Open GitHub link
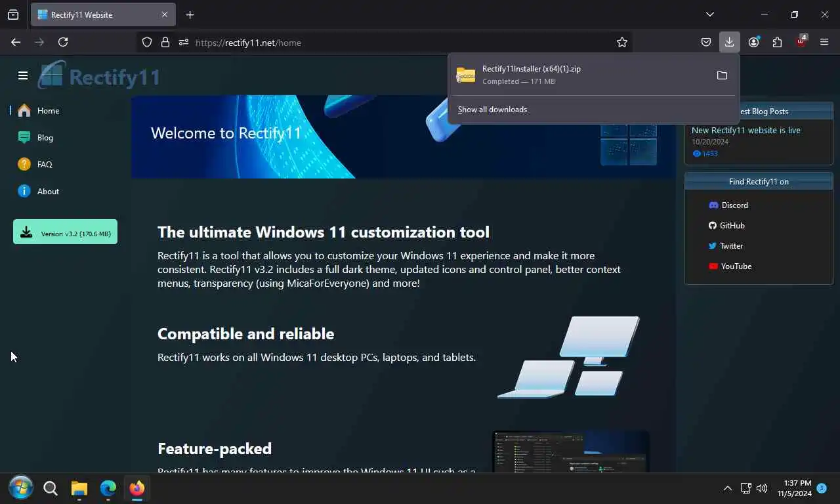840x504 pixels. 726,225
